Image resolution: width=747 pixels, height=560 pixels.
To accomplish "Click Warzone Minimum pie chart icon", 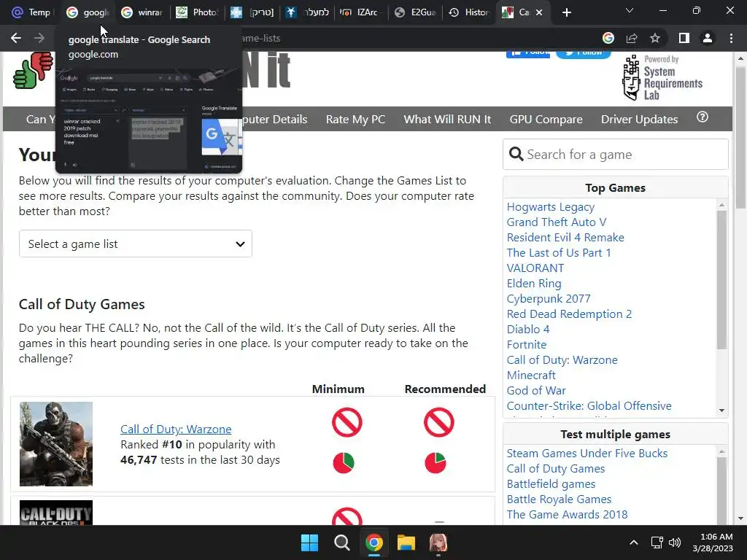I will tap(344, 463).
